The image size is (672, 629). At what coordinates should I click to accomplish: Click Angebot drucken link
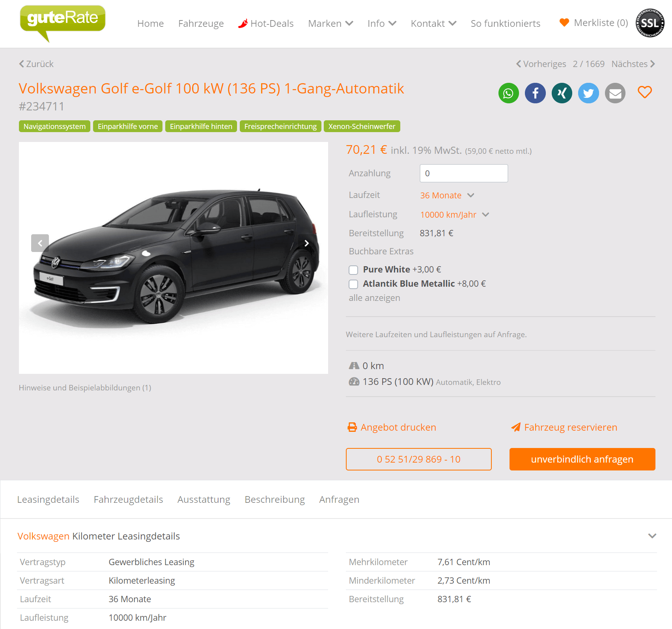click(x=398, y=427)
